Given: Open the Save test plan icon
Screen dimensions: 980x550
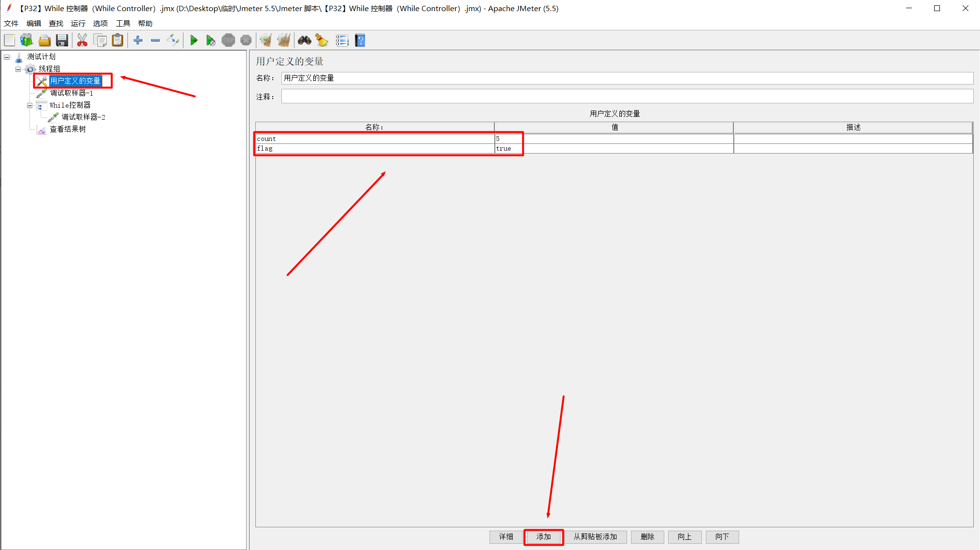Looking at the screenshot, I should pyautogui.click(x=62, y=40).
